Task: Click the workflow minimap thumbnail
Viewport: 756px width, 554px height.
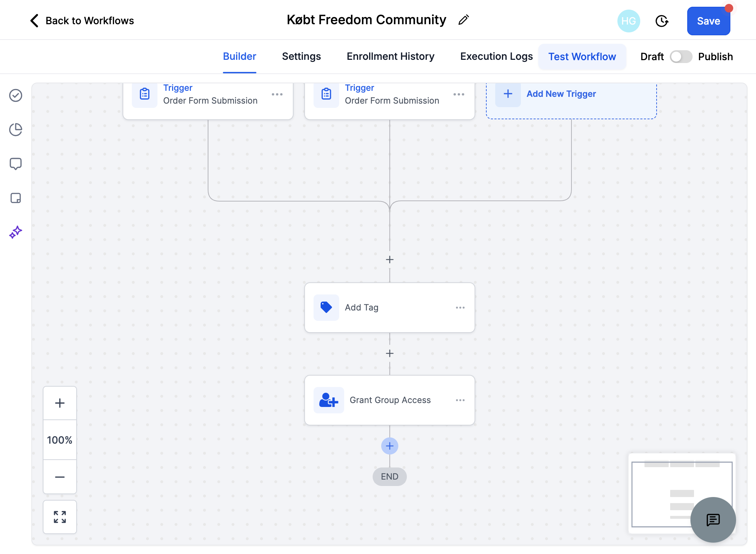Action: click(682, 493)
